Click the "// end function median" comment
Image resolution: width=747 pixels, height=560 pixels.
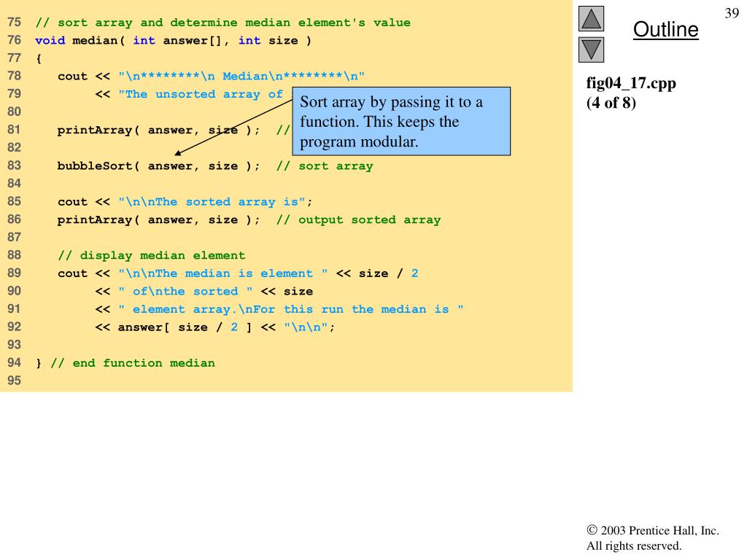pos(133,363)
